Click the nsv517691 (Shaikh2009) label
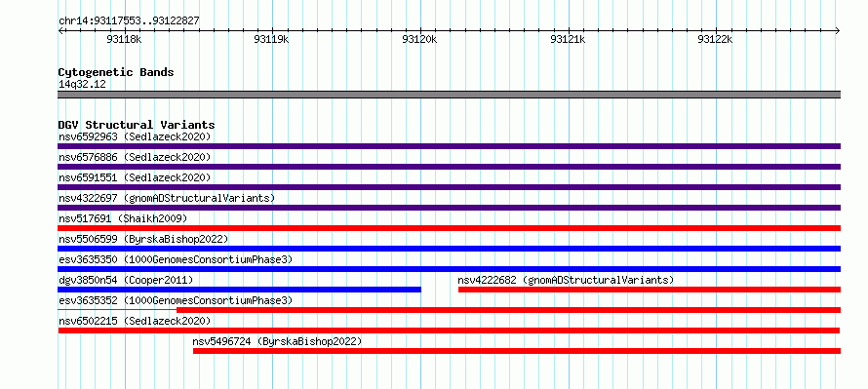The image size is (868, 389). (123, 218)
